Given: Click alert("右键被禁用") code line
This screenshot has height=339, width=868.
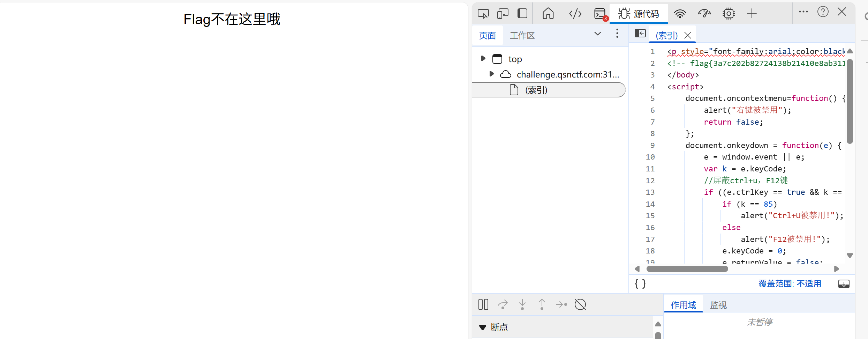Looking at the screenshot, I should (x=747, y=110).
